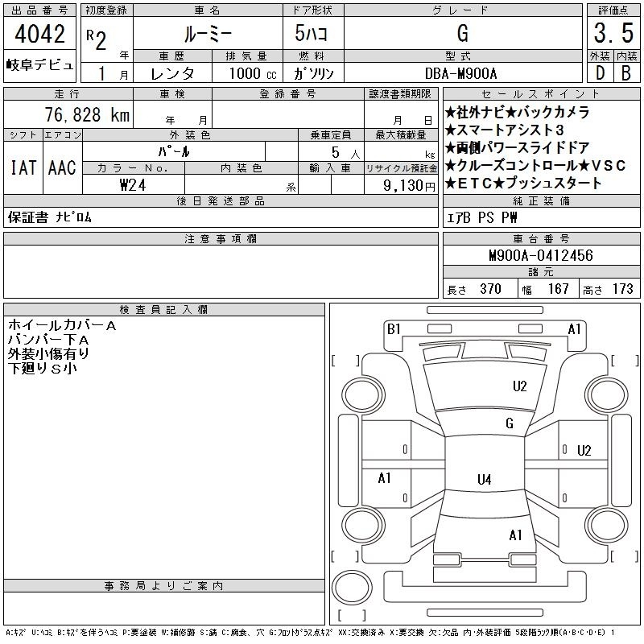Click the recycle deposit 9,130円 value
644x644 pixels.
[x=409, y=185]
